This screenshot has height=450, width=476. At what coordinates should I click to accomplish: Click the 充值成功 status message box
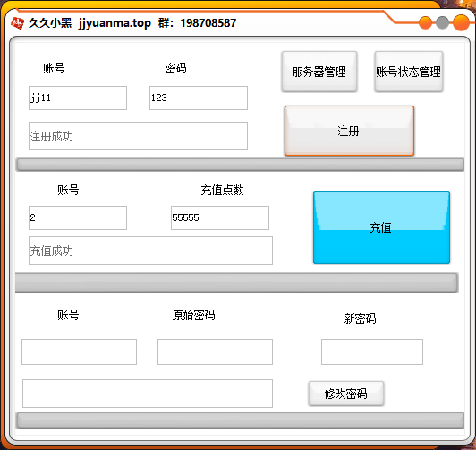150,250
